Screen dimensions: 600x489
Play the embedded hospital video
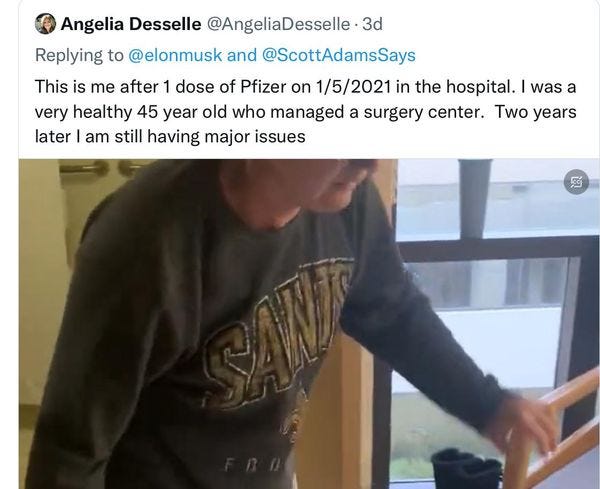tap(309, 324)
